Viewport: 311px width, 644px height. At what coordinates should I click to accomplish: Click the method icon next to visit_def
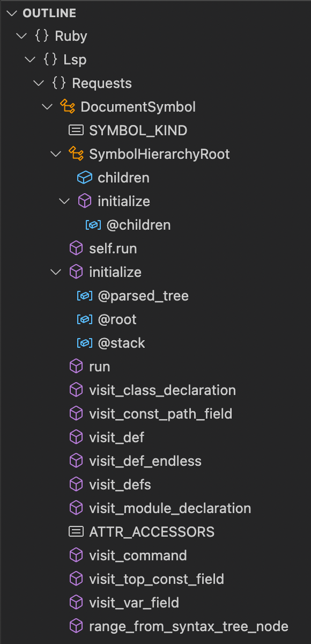click(x=76, y=437)
